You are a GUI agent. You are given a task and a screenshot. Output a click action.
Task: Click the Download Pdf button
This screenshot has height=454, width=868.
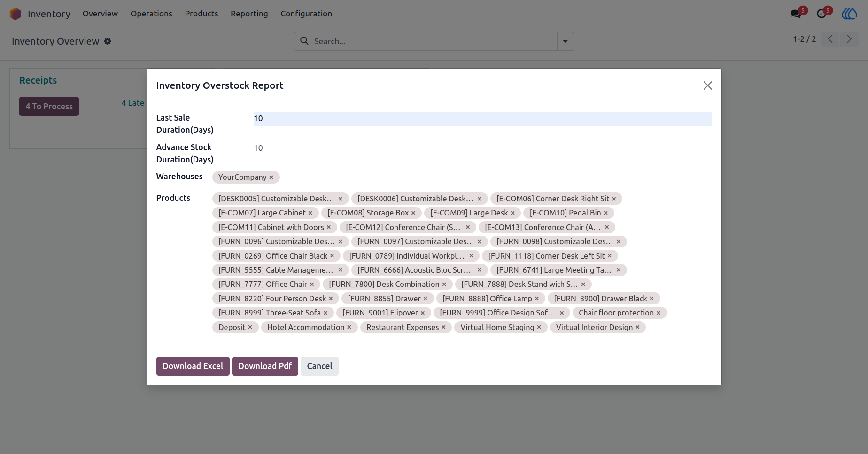tap(265, 366)
